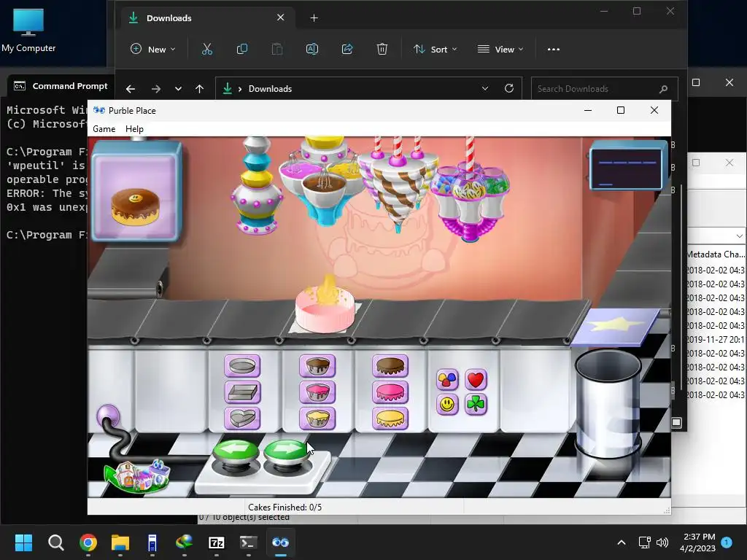
Task: Choose yellow vanilla batter bowl button
Action: pos(317,419)
